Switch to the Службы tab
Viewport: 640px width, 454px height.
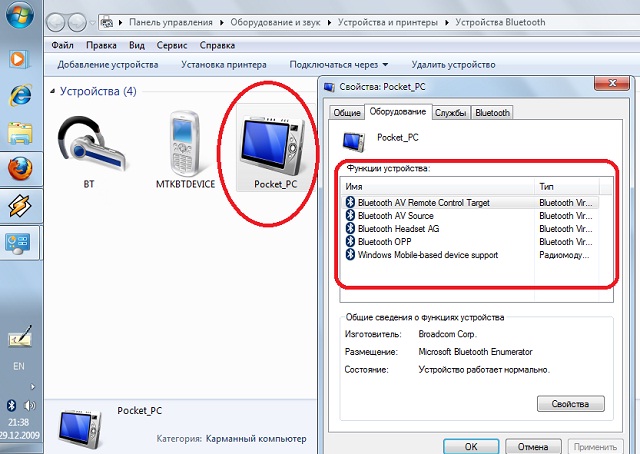click(451, 113)
